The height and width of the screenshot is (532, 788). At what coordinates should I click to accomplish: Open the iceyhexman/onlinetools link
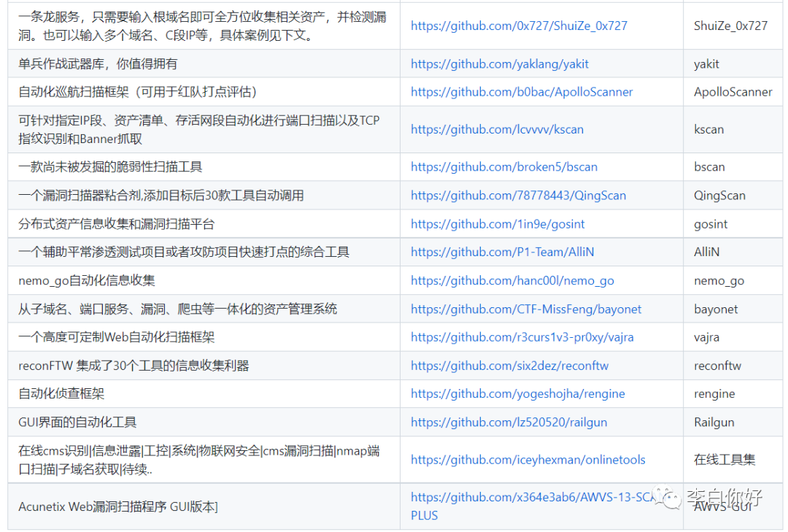click(x=528, y=460)
